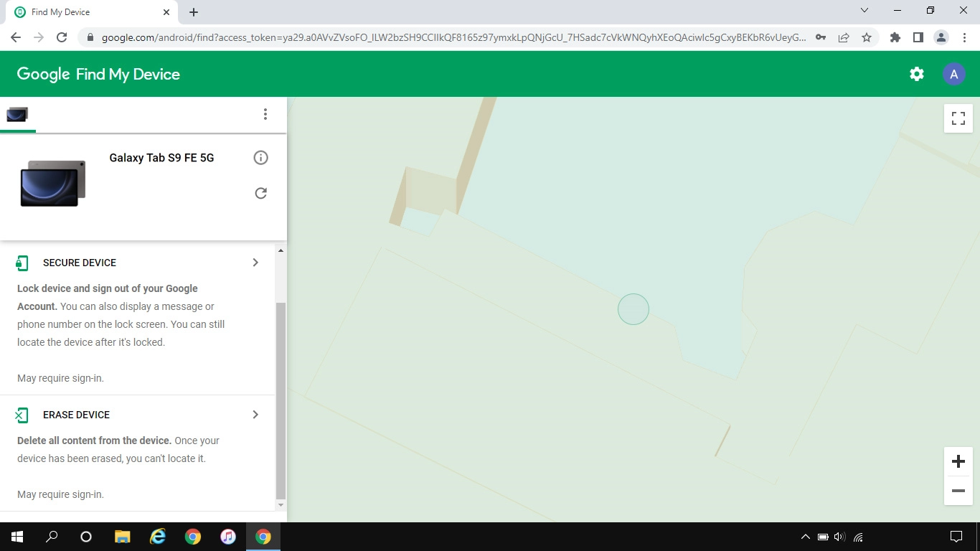980x551 pixels.
Task: Switch to the Find My Device browser tab
Action: 86,11
